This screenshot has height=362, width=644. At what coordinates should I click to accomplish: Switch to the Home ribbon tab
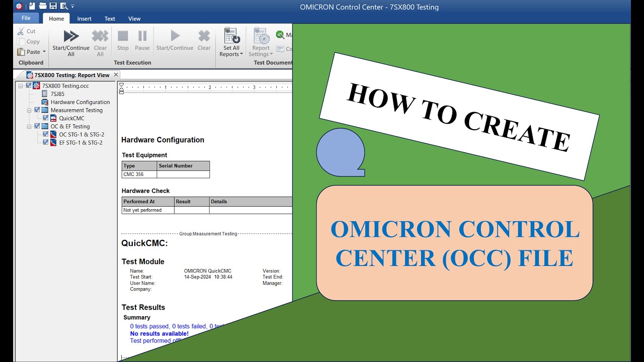pyautogui.click(x=56, y=19)
